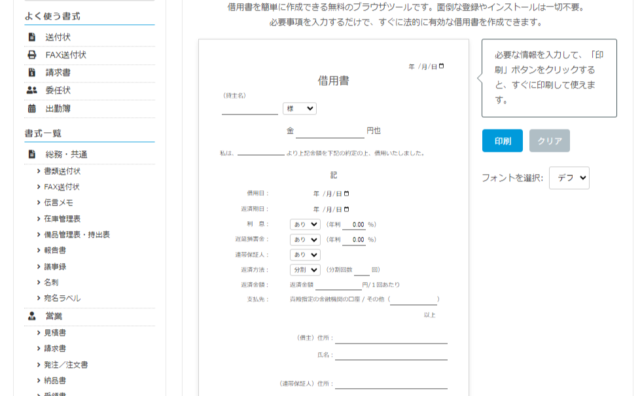Focus the 返済金額 per-installment amount field

(339, 285)
